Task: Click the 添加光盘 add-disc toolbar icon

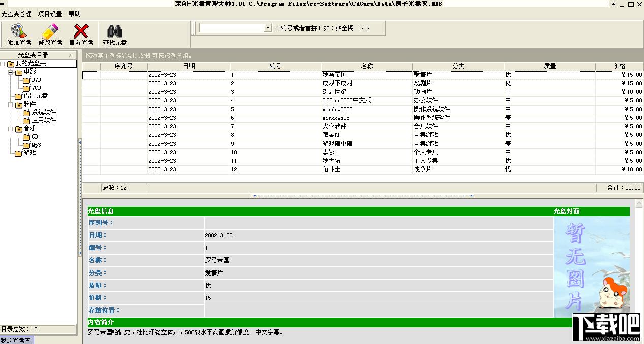Action: click(19, 31)
